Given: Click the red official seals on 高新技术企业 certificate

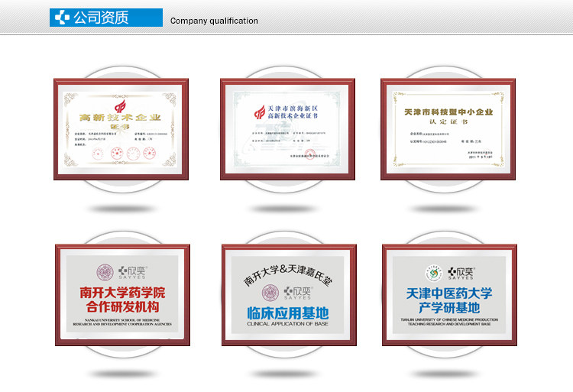Looking at the screenshot, I should pyautogui.click(x=124, y=154).
